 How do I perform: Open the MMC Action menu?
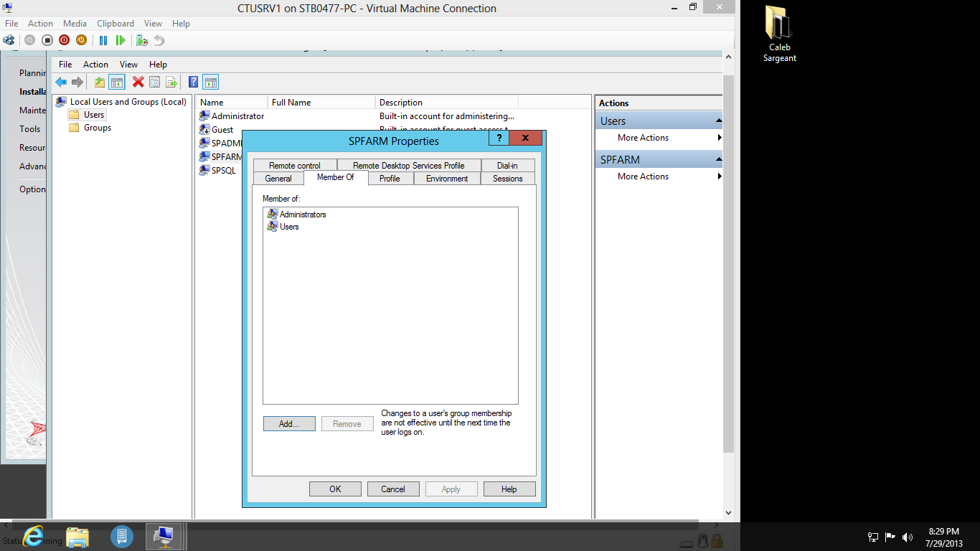tap(95, 65)
